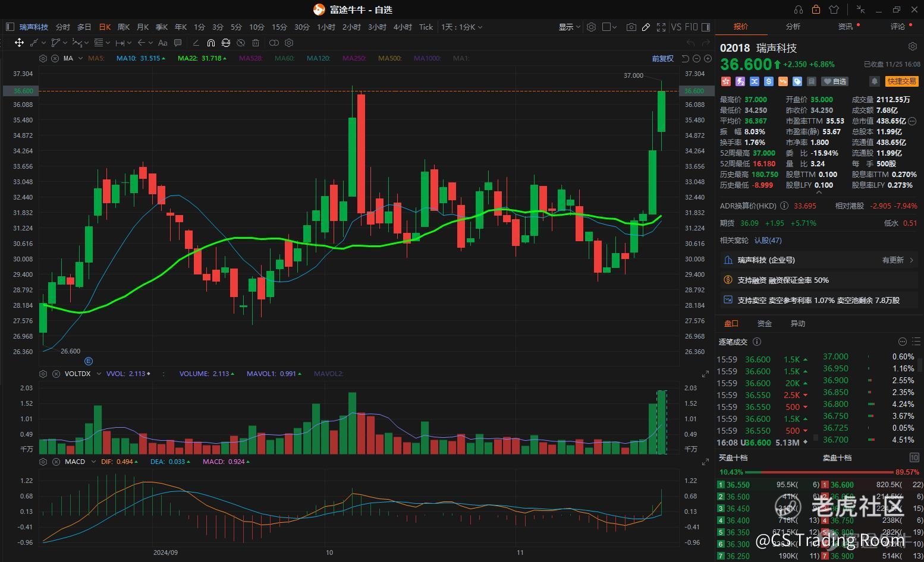Open quote panel settings gear beside 瑞声科技
Screen dimensions: 924x562
[x=913, y=46]
